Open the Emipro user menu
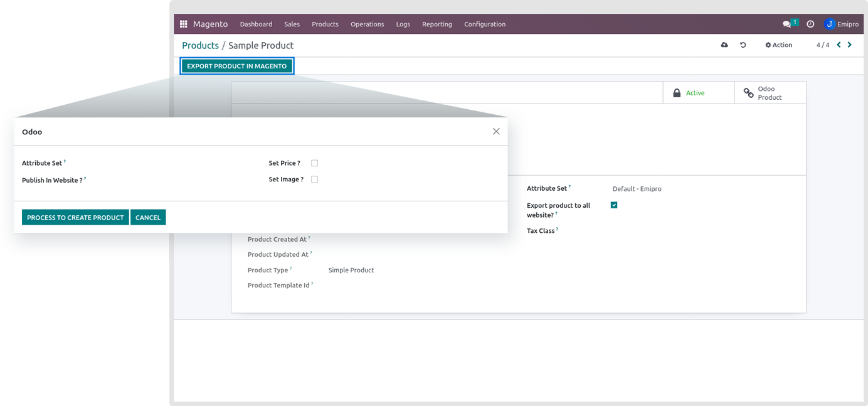 tap(842, 24)
